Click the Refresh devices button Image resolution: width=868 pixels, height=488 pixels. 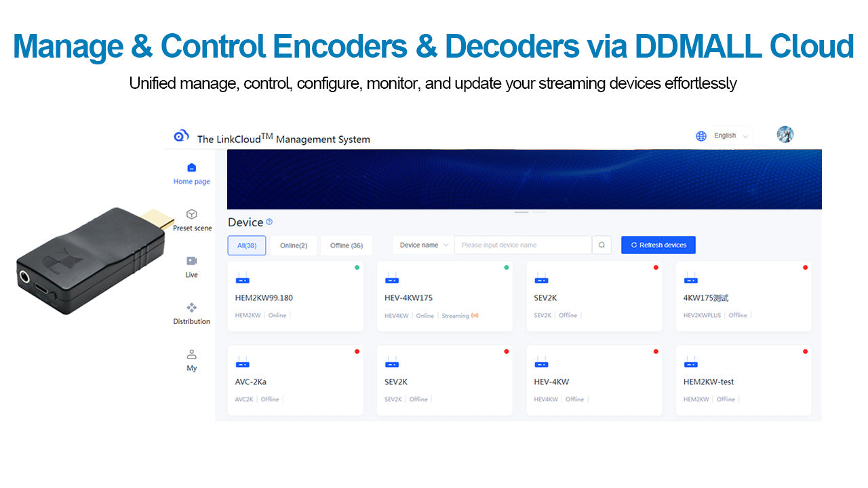point(658,245)
